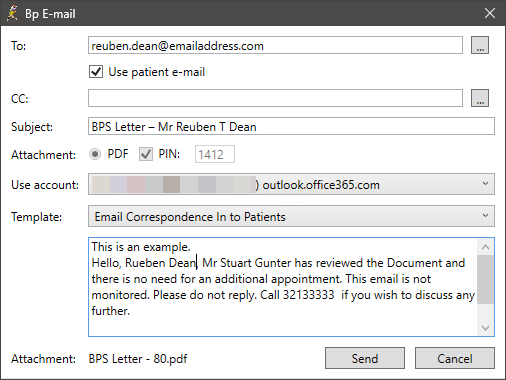The height and width of the screenshot is (380, 506).
Task: Click into the empty CC field
Action: 275,98
